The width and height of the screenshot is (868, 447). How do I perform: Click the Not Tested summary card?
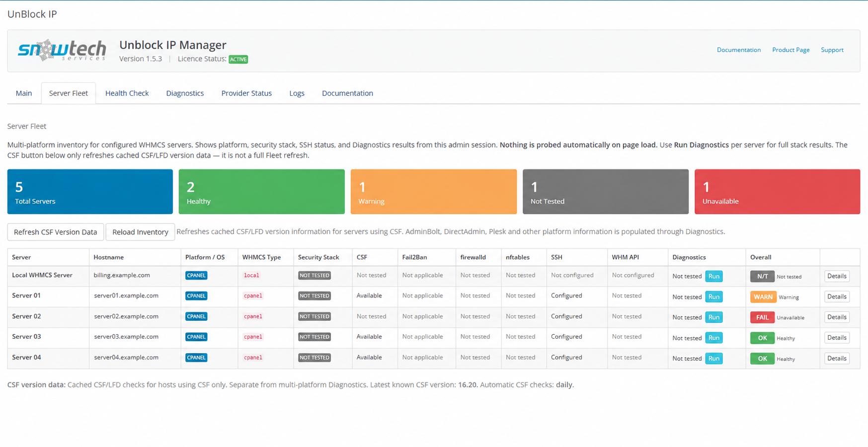tap(605, 192)
